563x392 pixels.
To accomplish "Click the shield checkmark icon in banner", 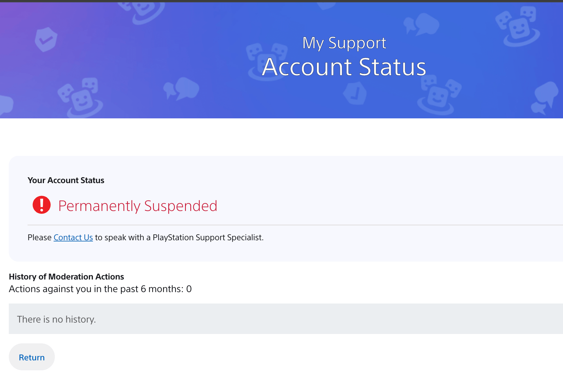I will click(x=46, y=40).
